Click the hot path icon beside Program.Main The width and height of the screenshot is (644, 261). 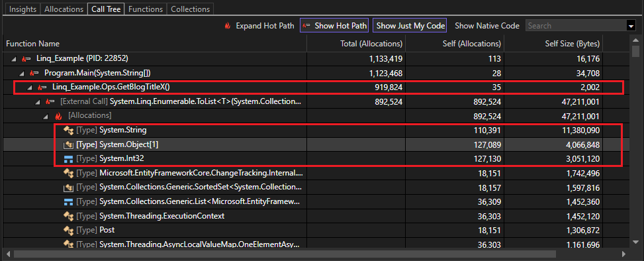(34, 73)
